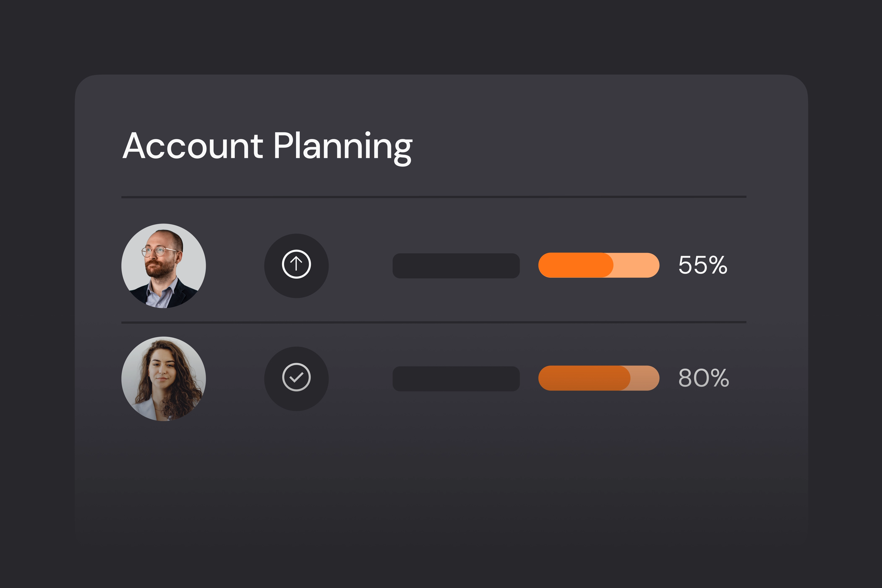Expand the first account planning row

click(x=431, y=265)
